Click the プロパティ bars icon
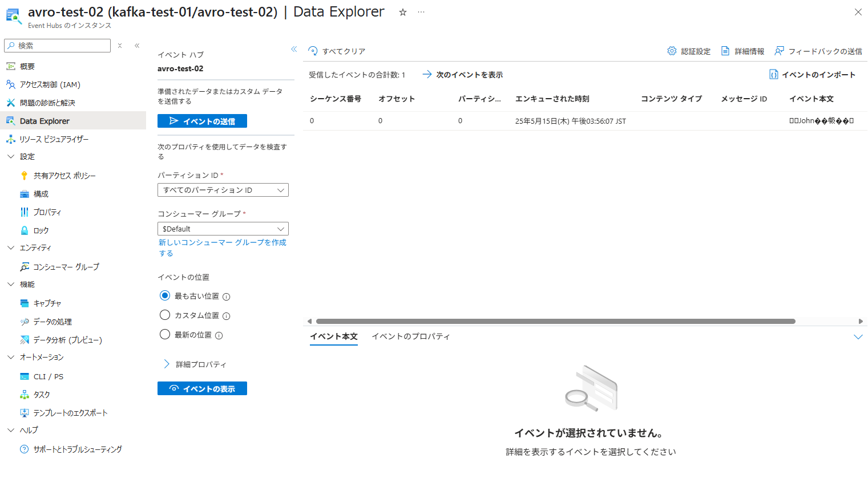The image size is (868, 483). coord(24,212)
